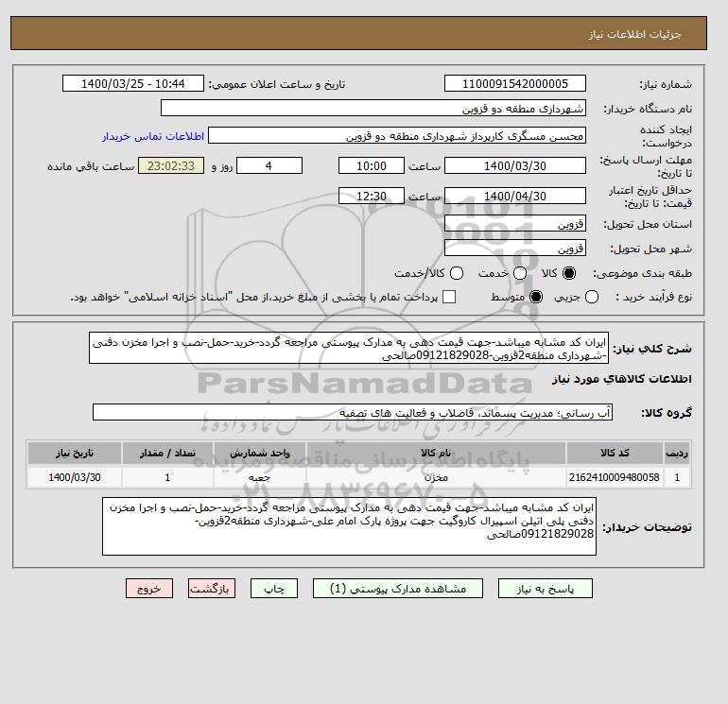Click the پاسخ به نیاز button

[546, 589]
